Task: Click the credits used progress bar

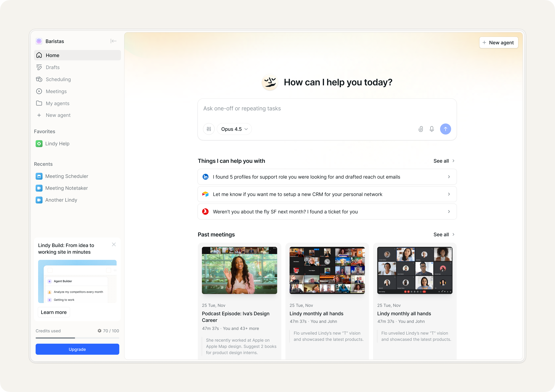Action: pos(77,338)
